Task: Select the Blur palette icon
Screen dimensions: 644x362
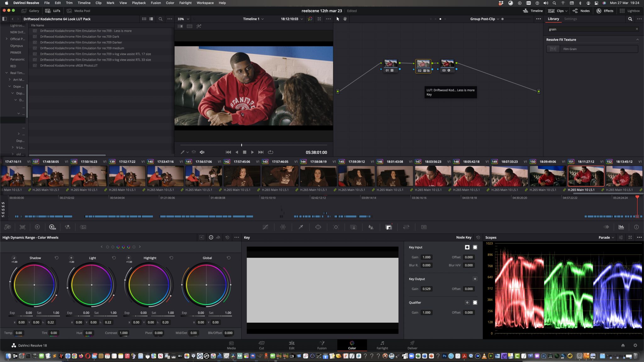Action: coord(371,227)
